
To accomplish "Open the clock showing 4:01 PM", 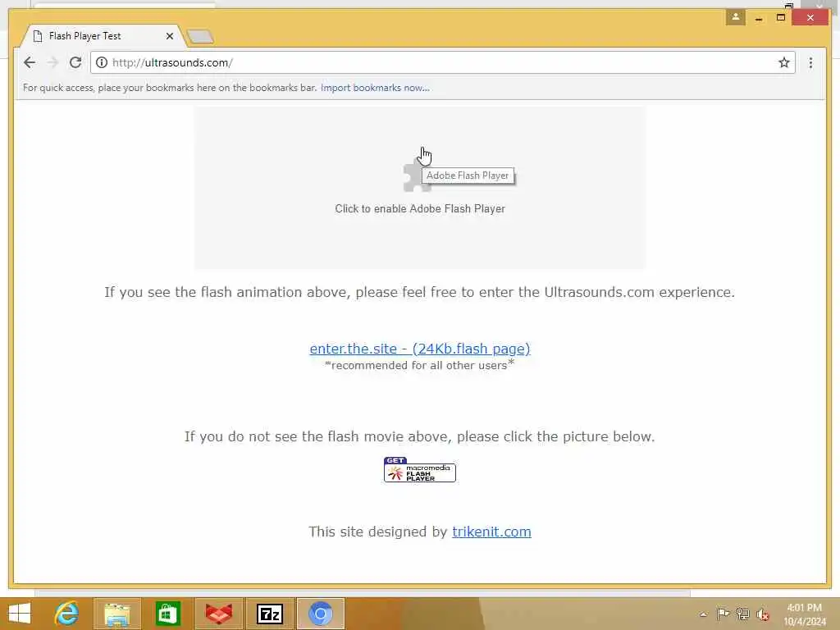I will pos(804,614).
